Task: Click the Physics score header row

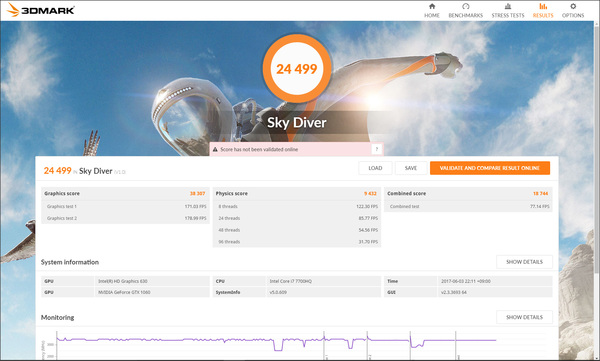Action: (297, 193)
